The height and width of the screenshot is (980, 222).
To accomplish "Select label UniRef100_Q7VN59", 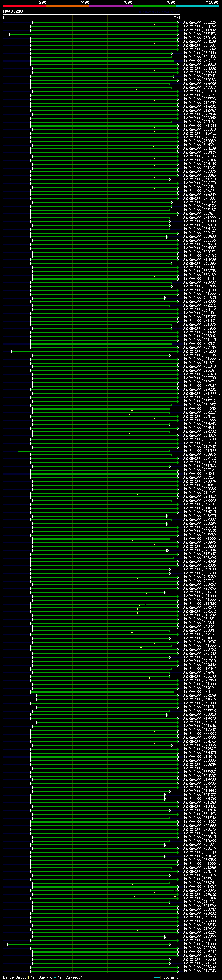I will [199, 680].
